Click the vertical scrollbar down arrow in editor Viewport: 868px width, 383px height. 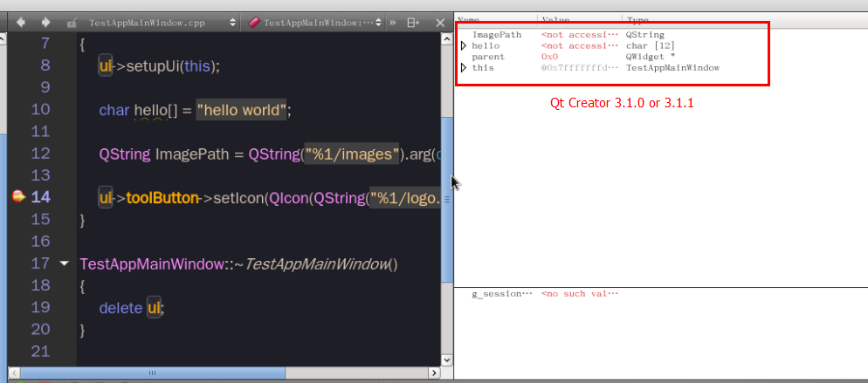pos(448,359)
